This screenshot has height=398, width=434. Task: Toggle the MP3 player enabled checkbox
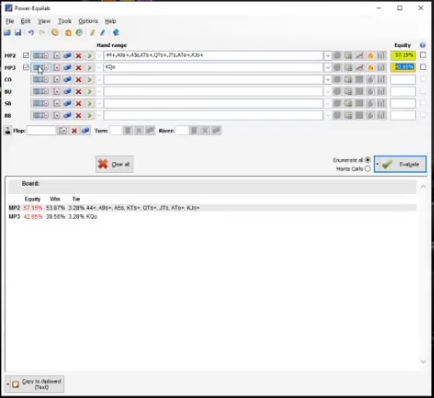(x=26, y=67)
